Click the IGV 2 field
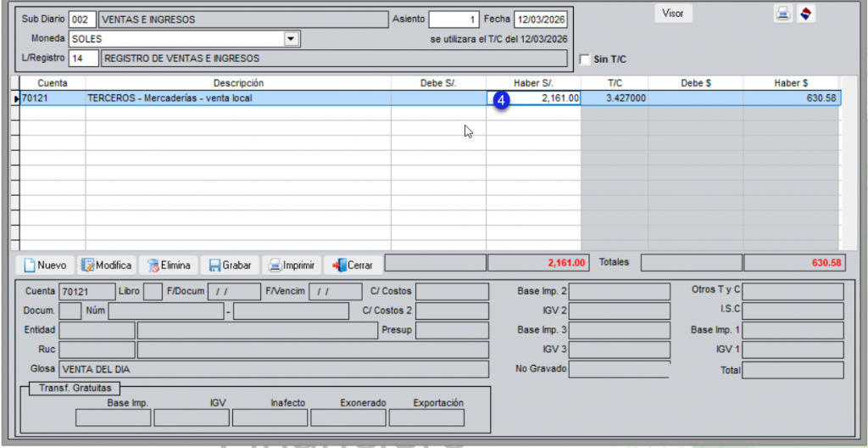 [620, 311]
